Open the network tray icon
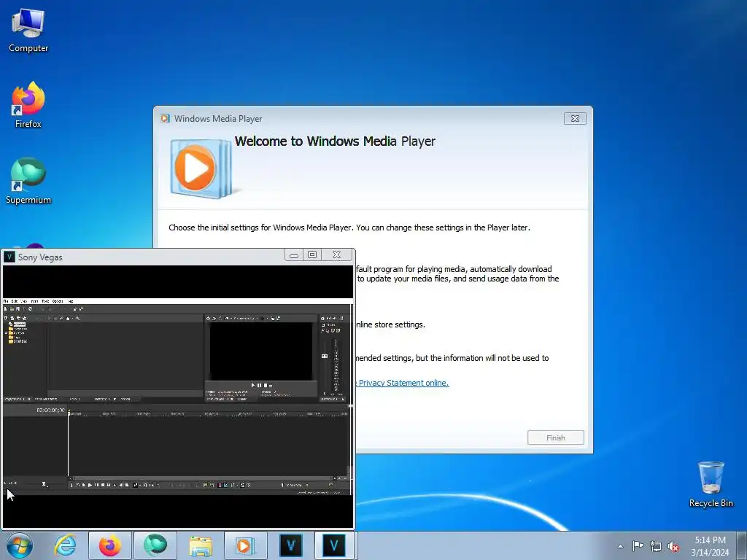 [656, 546]
